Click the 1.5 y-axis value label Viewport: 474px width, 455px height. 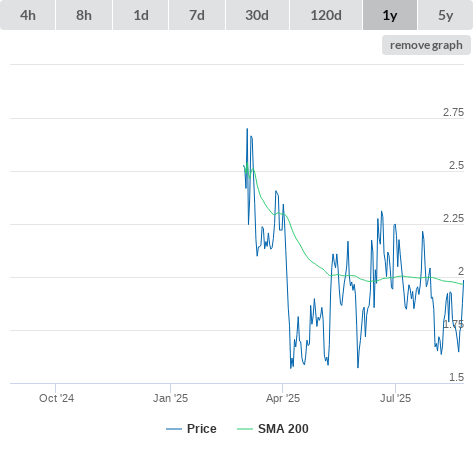tap(456, 377)
